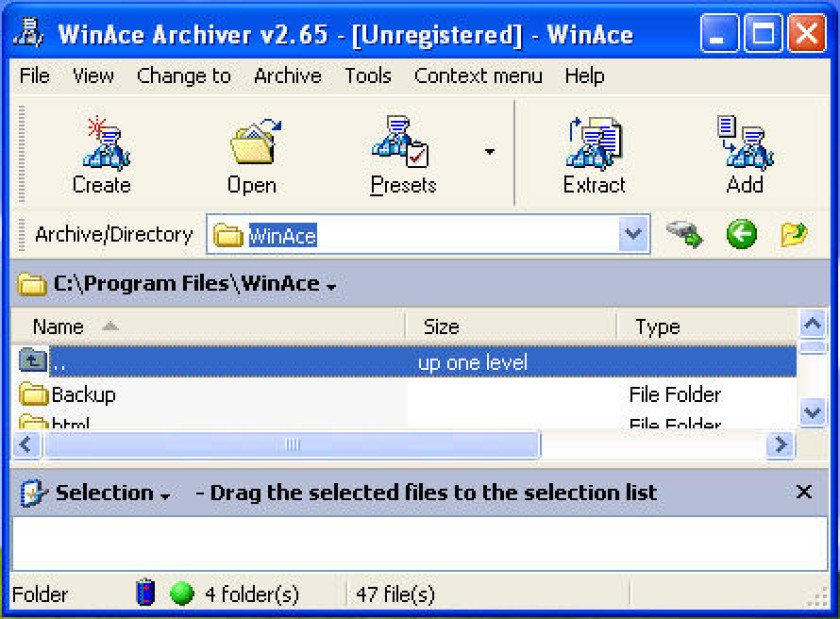Click the battery icon in status bar
The image size is (840, 619).
pyautogui.click(x=145, y=592)
